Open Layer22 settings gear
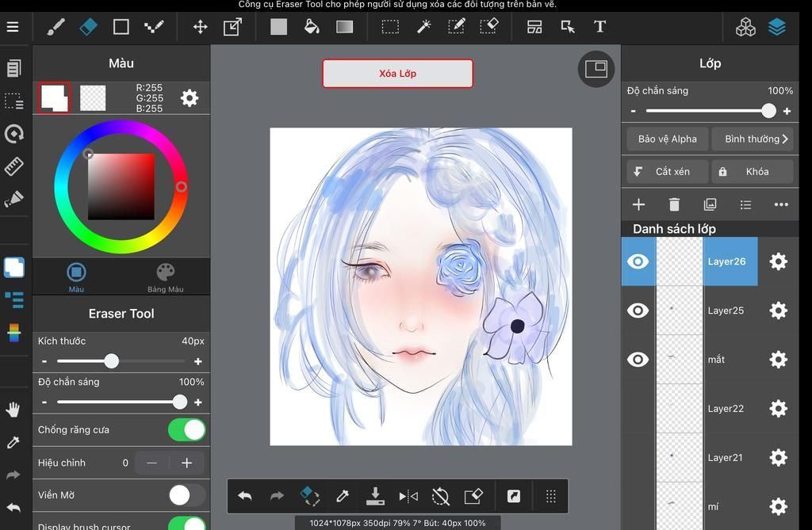 pyautogui.click(x=779, y=408)
